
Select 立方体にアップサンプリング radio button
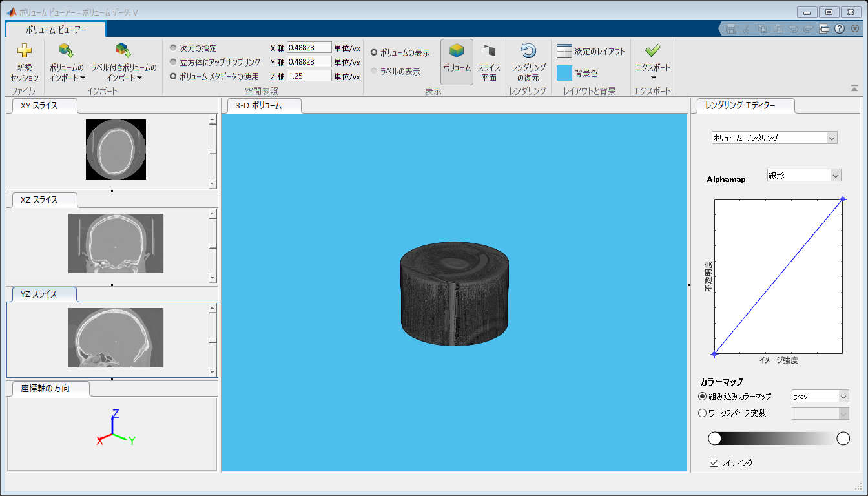click(173, 62)
